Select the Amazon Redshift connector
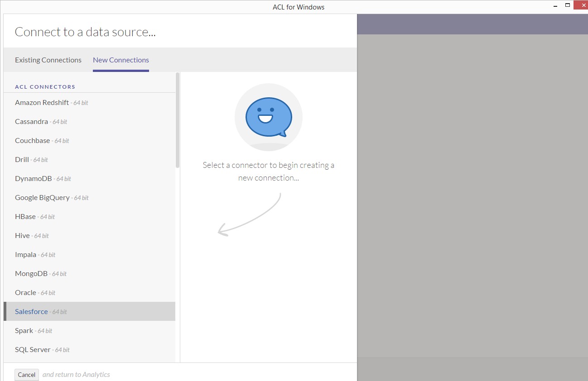This screenshot has height=381, width=588. tap(42, 102)
